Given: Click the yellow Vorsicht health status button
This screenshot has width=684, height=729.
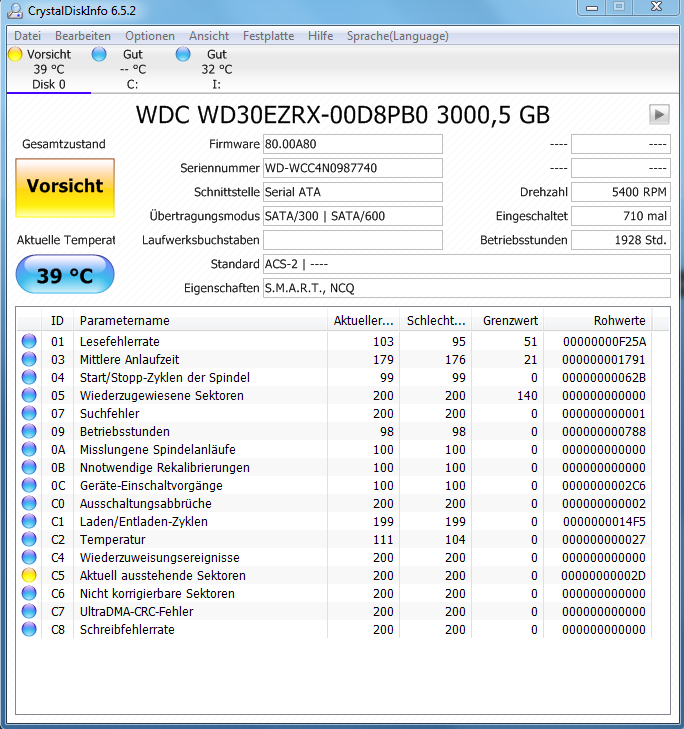Looking at the screenshot, I should pyautogui.click(x=65, y=188).
